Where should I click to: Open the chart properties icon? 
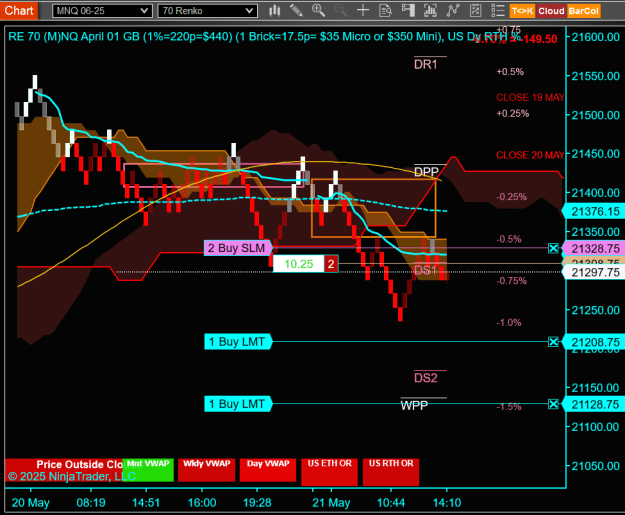(x=475, y=10)
